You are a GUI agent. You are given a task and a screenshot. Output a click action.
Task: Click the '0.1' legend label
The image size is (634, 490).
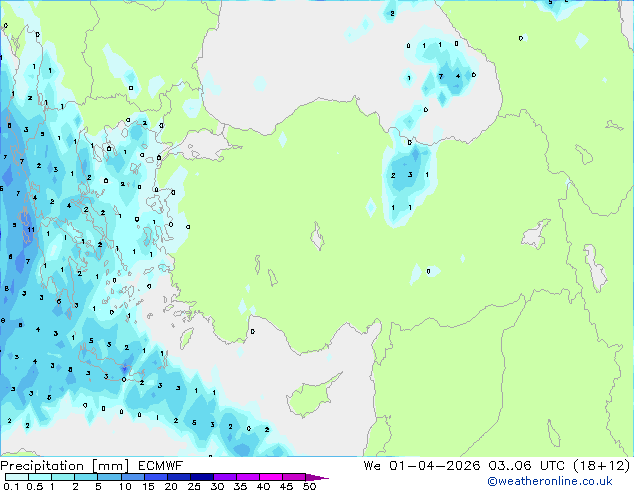point(11,486)
